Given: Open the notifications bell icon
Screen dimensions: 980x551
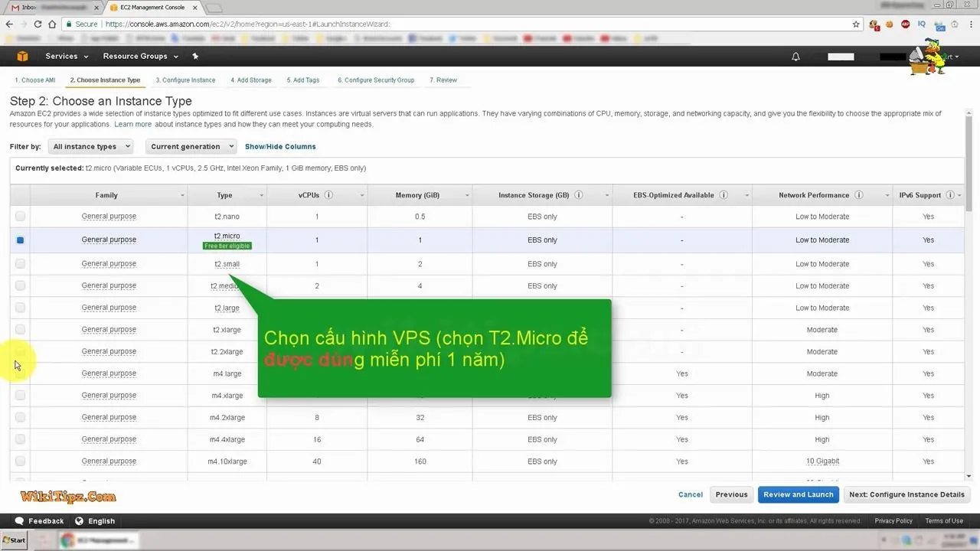Looking at the screenshot, I should pyautogui.click(x=795, y=57).
